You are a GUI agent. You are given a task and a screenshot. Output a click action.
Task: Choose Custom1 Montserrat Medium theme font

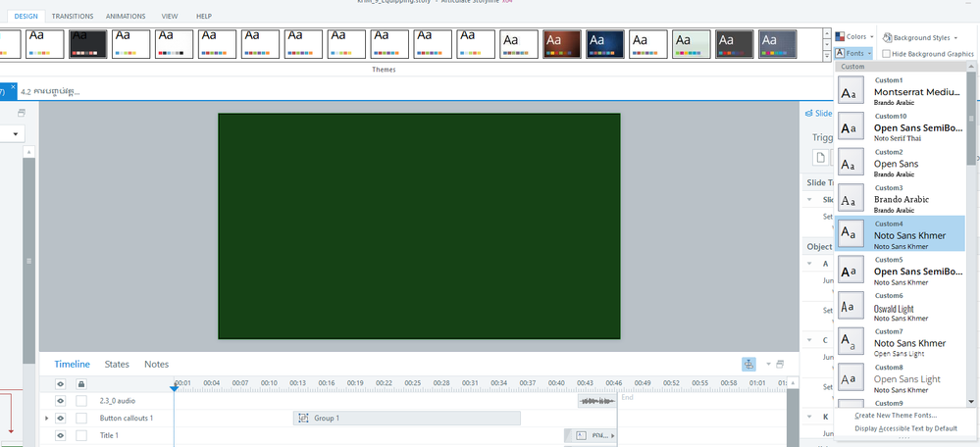click(900, 90)
